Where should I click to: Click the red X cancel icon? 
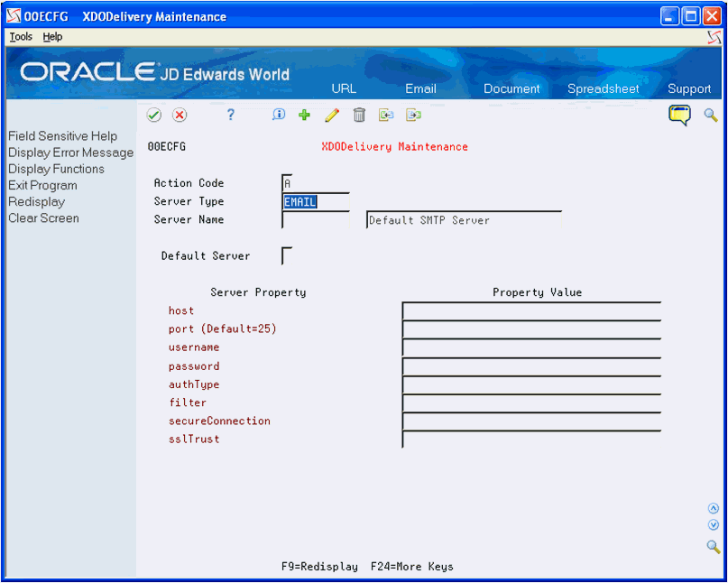point(180,115)
